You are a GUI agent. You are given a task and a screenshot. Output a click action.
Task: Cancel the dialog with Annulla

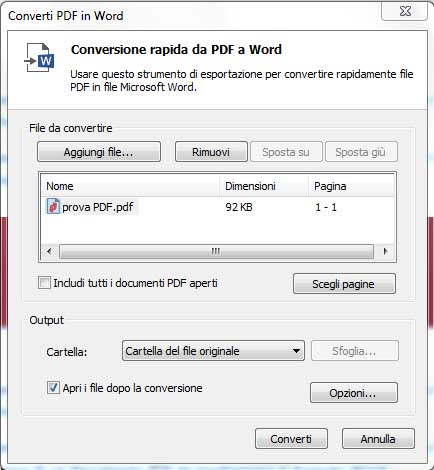coord(378,439)
